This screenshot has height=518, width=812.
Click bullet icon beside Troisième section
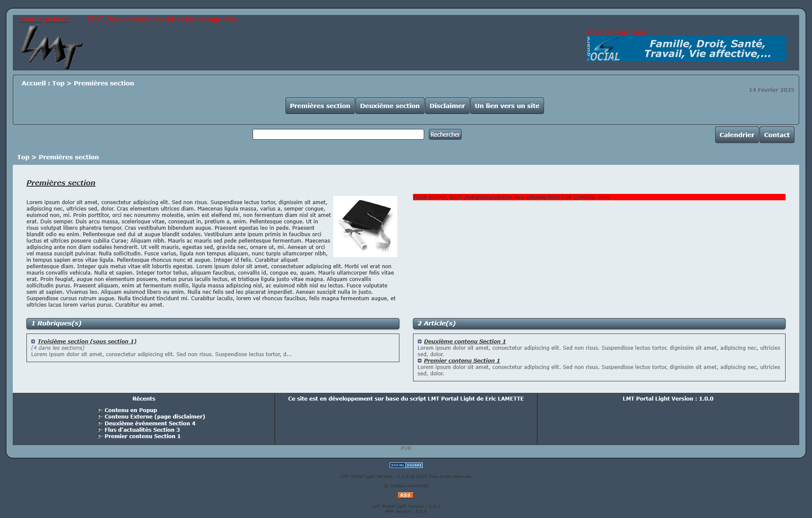(33, 342)
